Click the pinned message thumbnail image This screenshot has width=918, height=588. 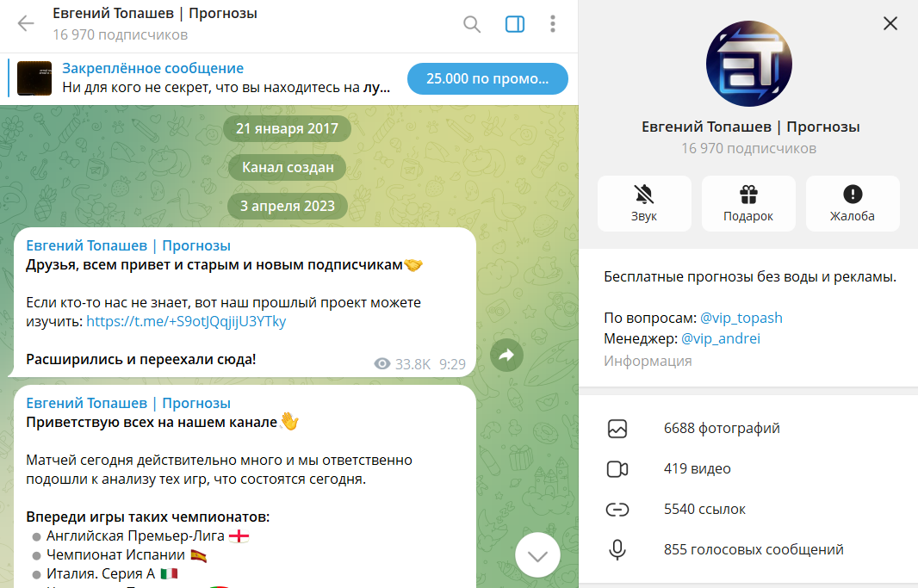point(34,77)
